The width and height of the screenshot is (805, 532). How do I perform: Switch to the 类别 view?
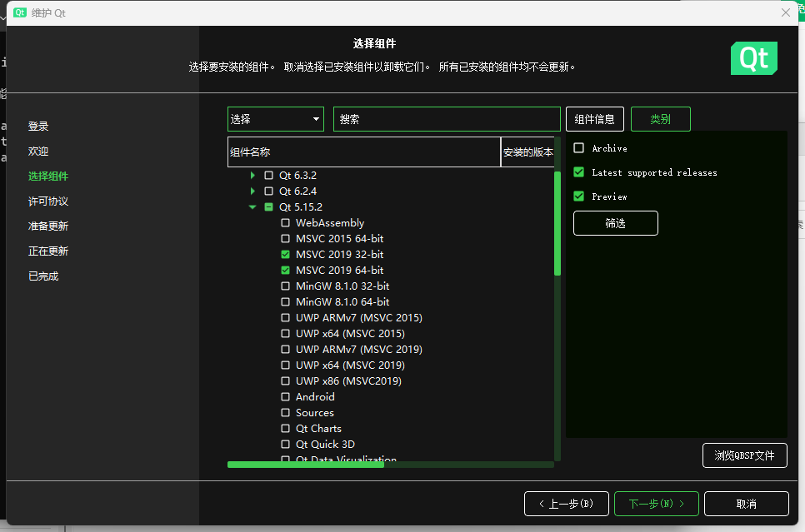click(660, 119)
